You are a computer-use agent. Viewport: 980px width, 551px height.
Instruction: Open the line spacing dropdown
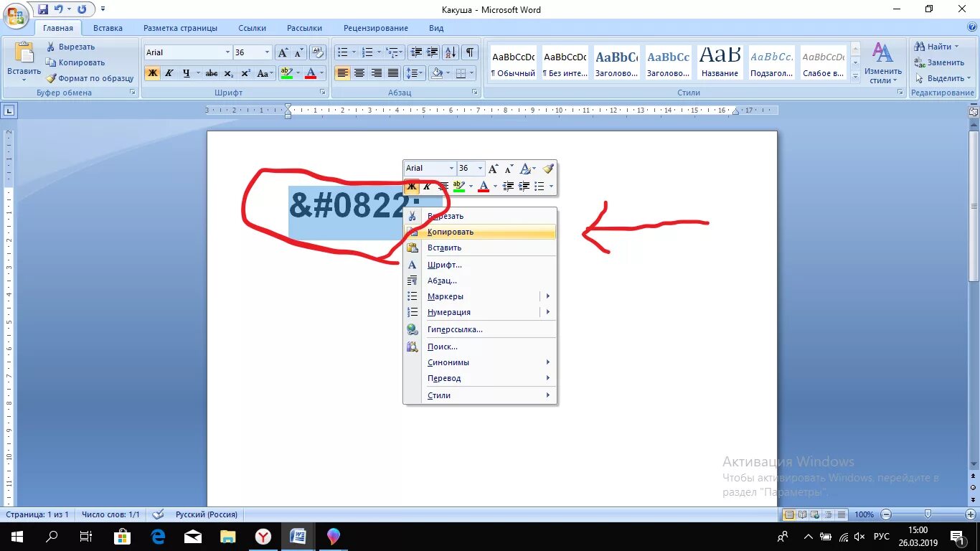click(x=415, y=73)
